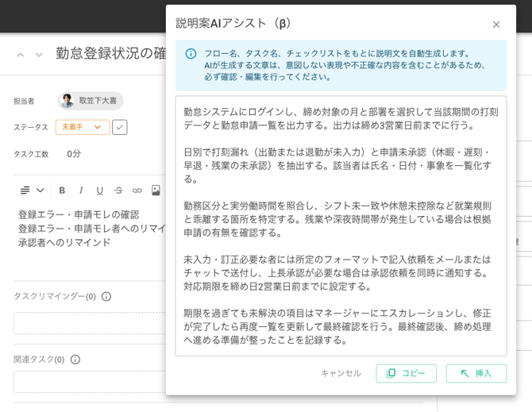Click the assignee chip 取笠下大喜
The image size is (532, 412).
[91, 101]
